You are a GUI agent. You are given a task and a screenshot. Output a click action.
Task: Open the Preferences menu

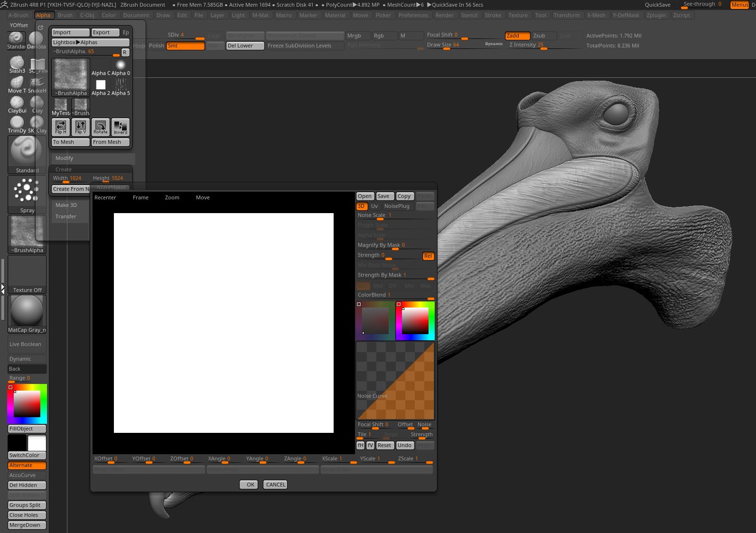[x=413, y=15]
